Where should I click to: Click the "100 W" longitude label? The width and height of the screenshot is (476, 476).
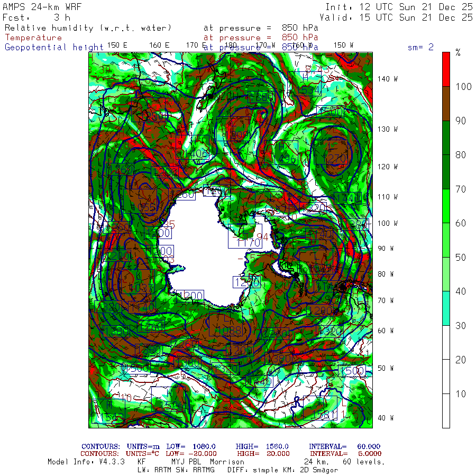[387, 223]
